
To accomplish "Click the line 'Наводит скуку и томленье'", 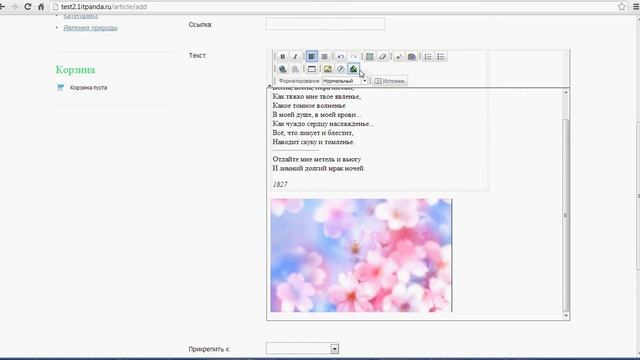I will tap(313, 142).
